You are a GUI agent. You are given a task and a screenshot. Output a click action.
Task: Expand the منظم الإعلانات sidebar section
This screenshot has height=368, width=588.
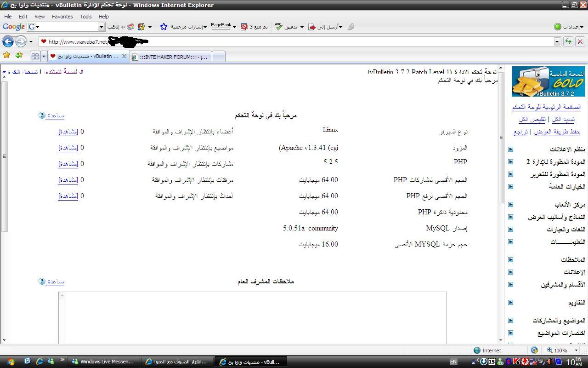[x=510, y=149]
